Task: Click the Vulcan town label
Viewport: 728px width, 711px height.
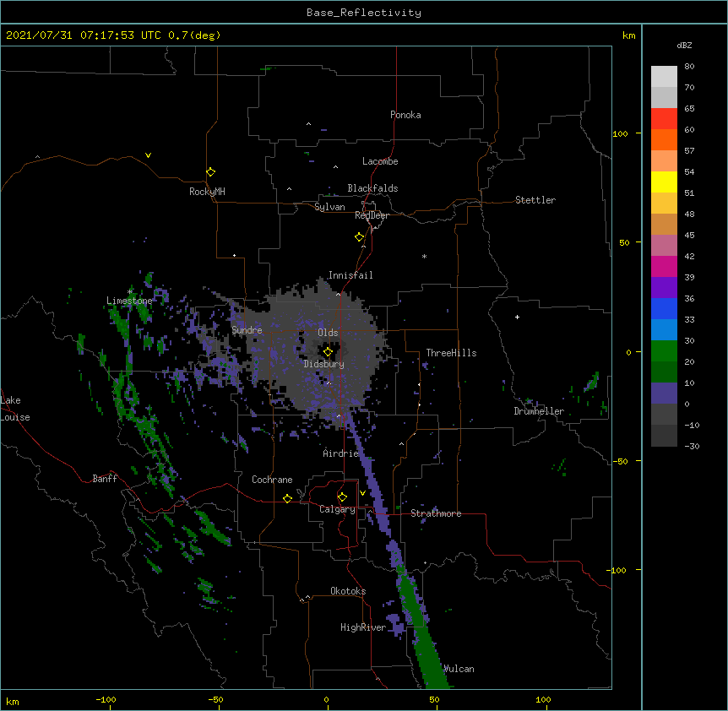Action: pos(459,669)
